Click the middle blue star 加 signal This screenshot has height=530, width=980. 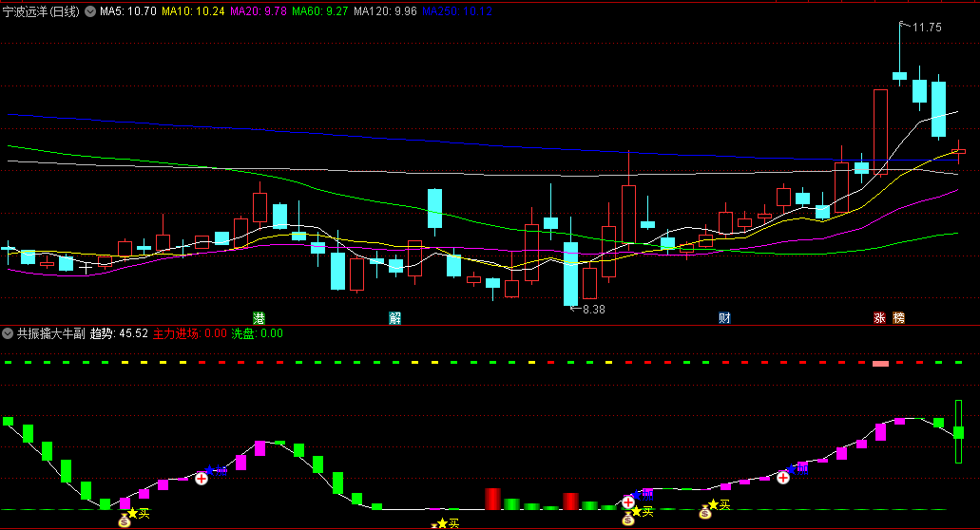(x=644, y=494)
